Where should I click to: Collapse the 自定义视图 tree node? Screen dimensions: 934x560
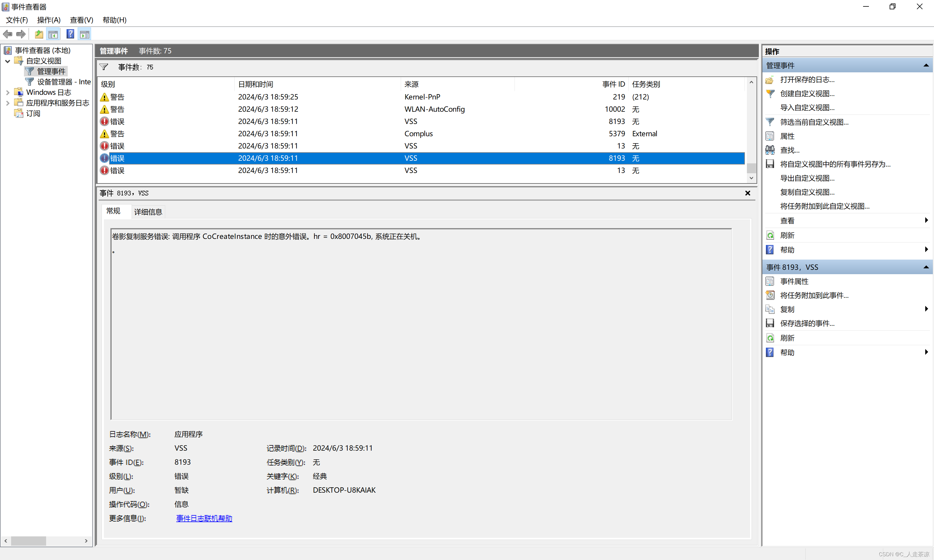point(8,61)
